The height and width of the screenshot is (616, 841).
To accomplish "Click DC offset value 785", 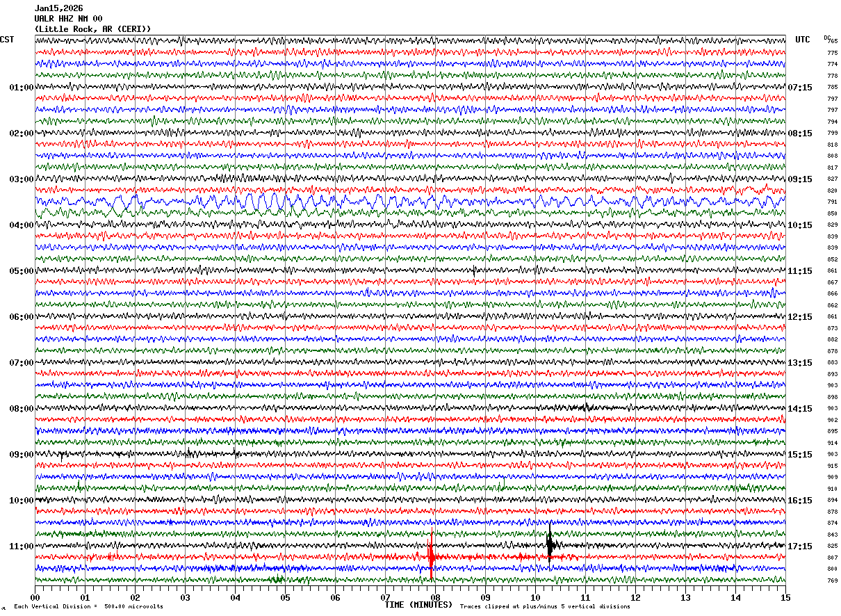I will (833, 88).
